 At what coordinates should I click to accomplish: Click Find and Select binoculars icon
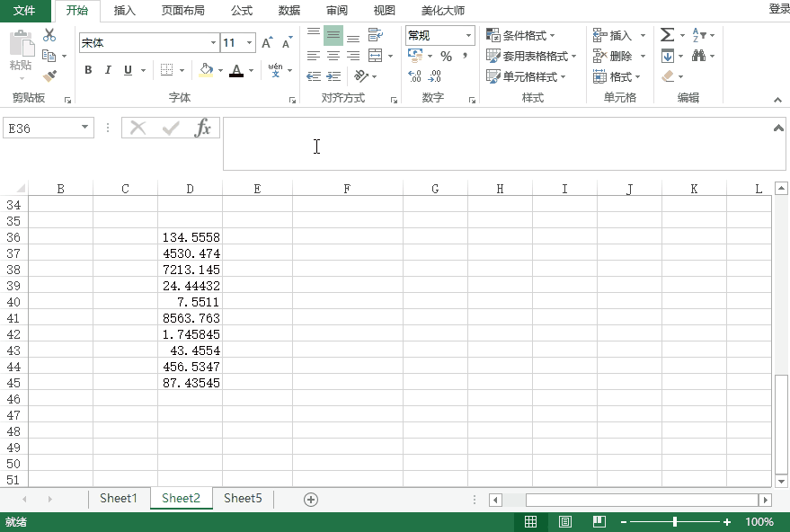tap(699, 56)
